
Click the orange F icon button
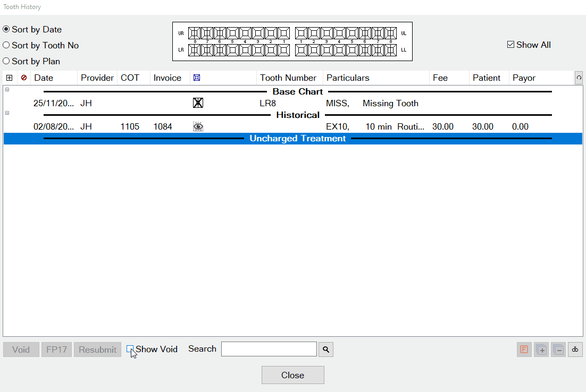pyautogui.click(x=524, y=350)
